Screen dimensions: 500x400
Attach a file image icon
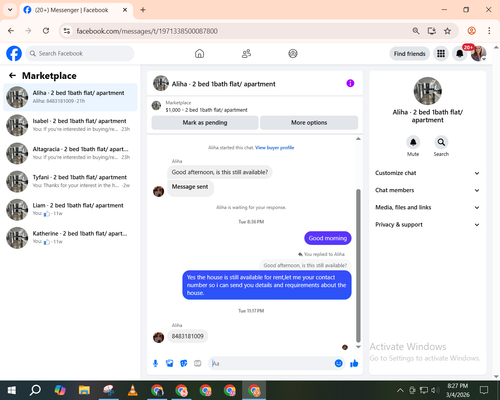tap(169, 363)
